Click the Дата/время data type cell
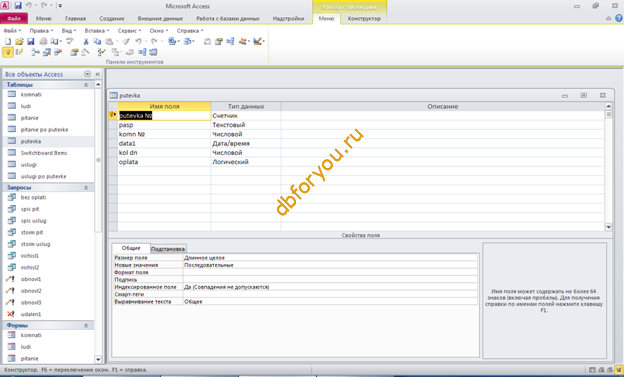The width and height of the screenshot is (624, 377). [246, 143]
